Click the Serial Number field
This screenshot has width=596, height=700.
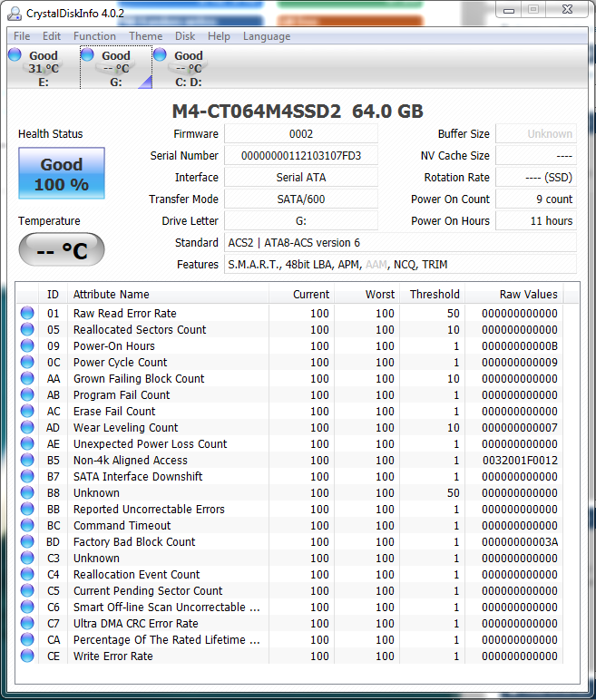[301, 156]
